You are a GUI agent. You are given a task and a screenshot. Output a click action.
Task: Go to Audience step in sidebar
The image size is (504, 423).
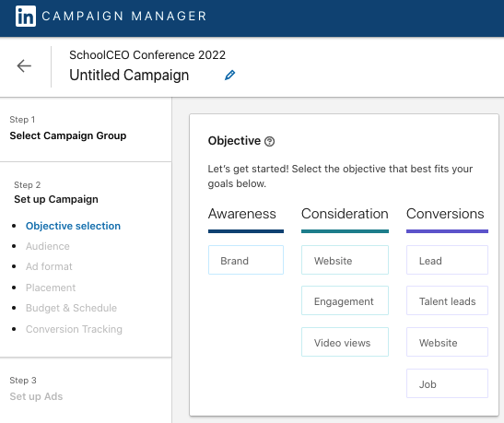[48, 246]
